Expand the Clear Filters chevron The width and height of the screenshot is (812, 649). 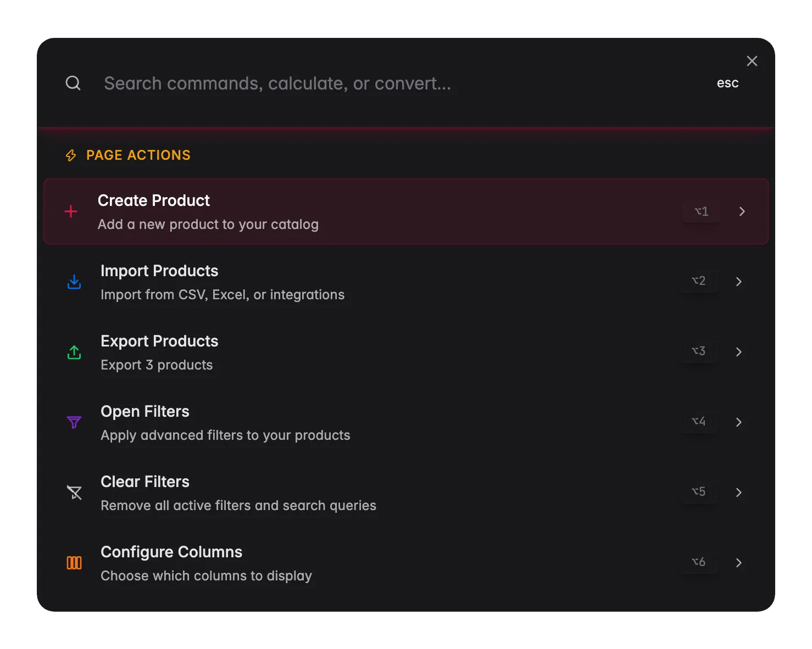pyautogui.click(x=739, y=493)
